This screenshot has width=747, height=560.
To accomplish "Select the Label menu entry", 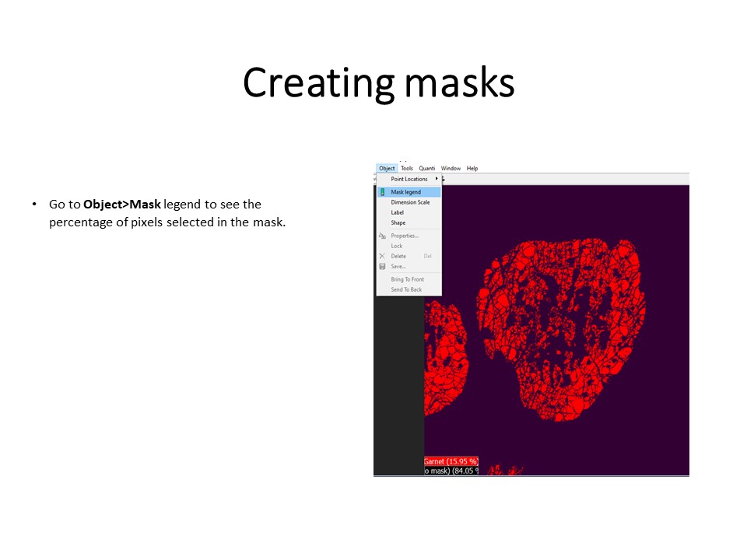I will point(398,212).
